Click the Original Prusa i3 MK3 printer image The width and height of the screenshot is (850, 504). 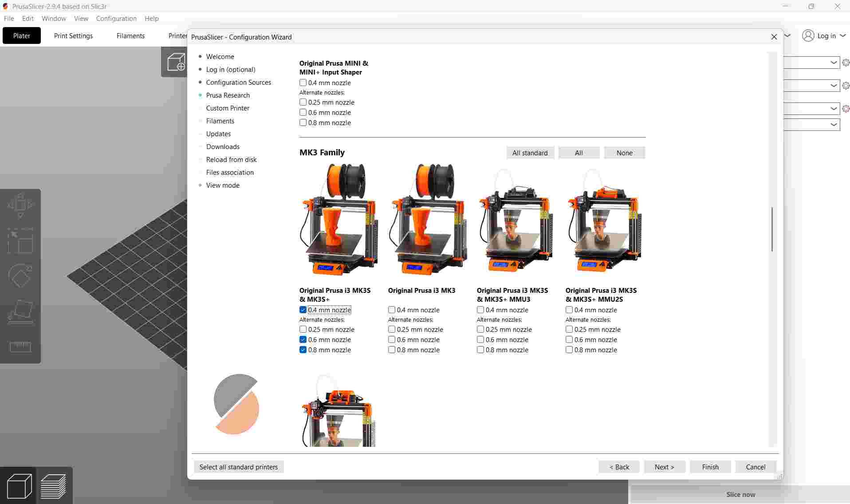pyautogui.click(x=428, y=220)
